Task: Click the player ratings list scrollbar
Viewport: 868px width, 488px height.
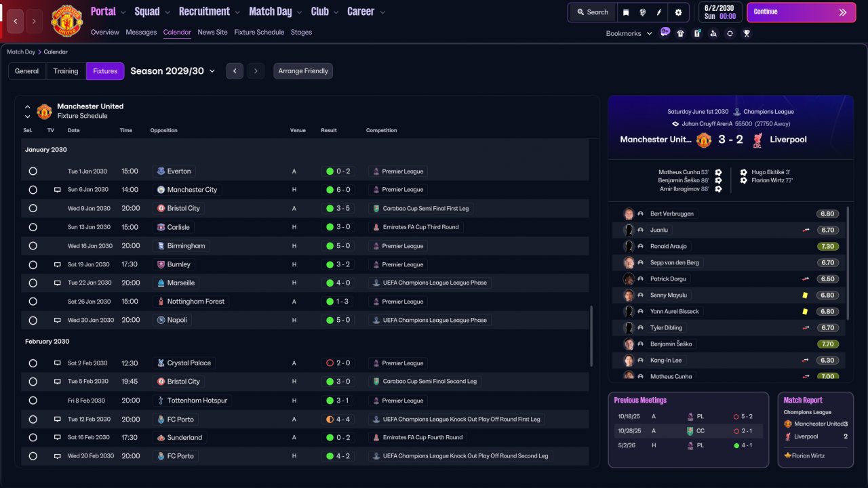Action: click(848, 262)
